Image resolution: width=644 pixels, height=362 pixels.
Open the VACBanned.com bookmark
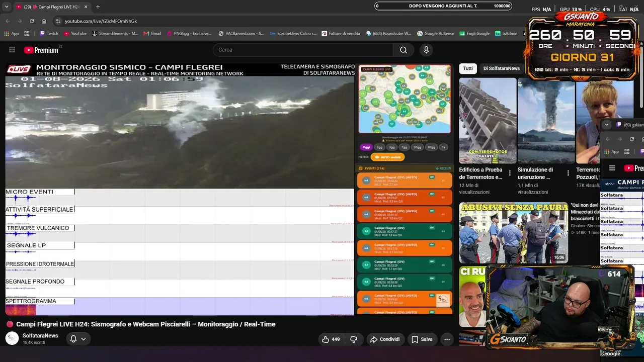click(x=241, y=34)
